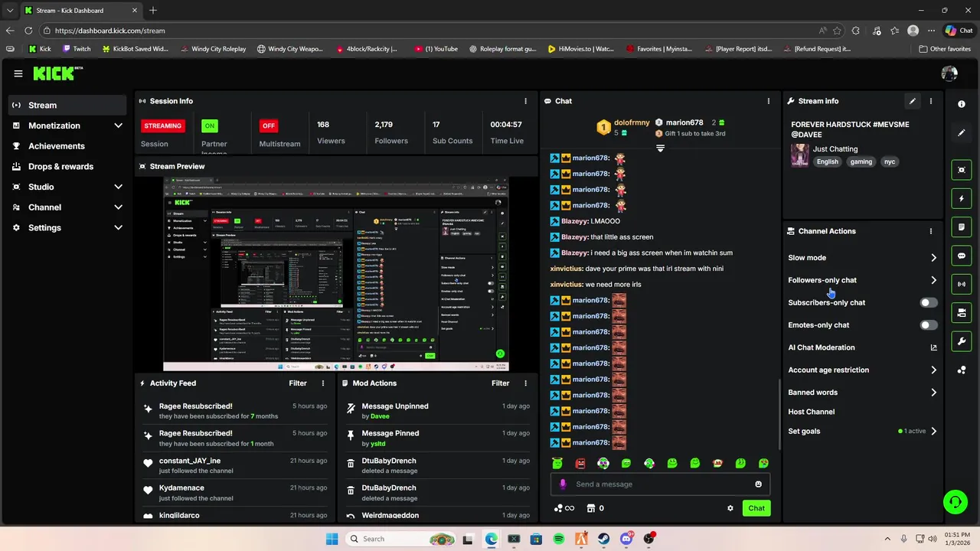This screenshot has height=551, width=980.
Task: Click the gaming stream tag
Action: coord(861,161)
